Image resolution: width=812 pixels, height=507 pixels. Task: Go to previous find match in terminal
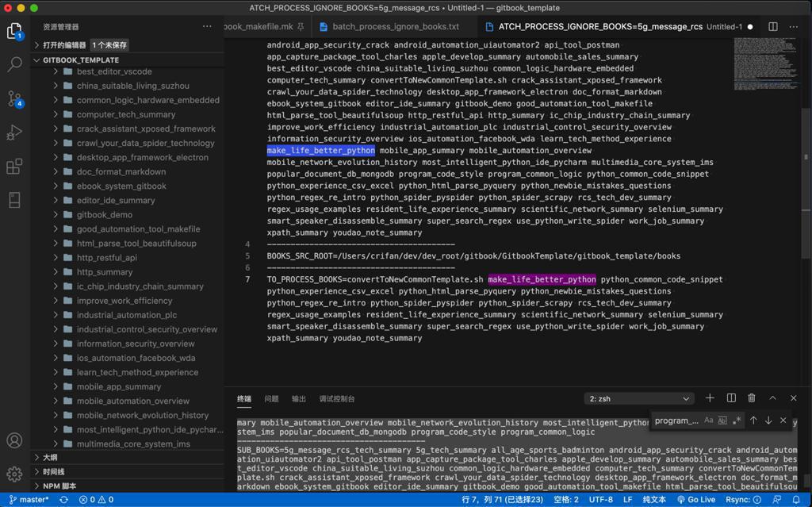pos(753,421)
